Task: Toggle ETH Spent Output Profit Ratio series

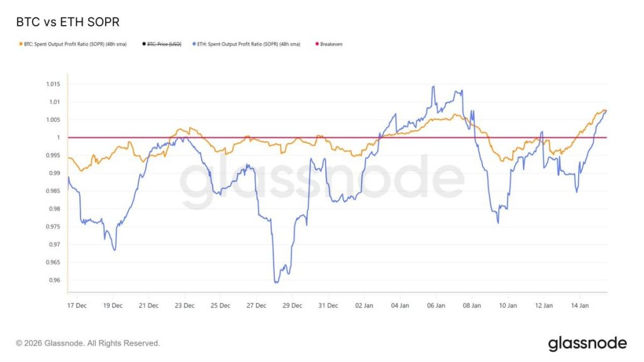Action: (x=248, y=45)
